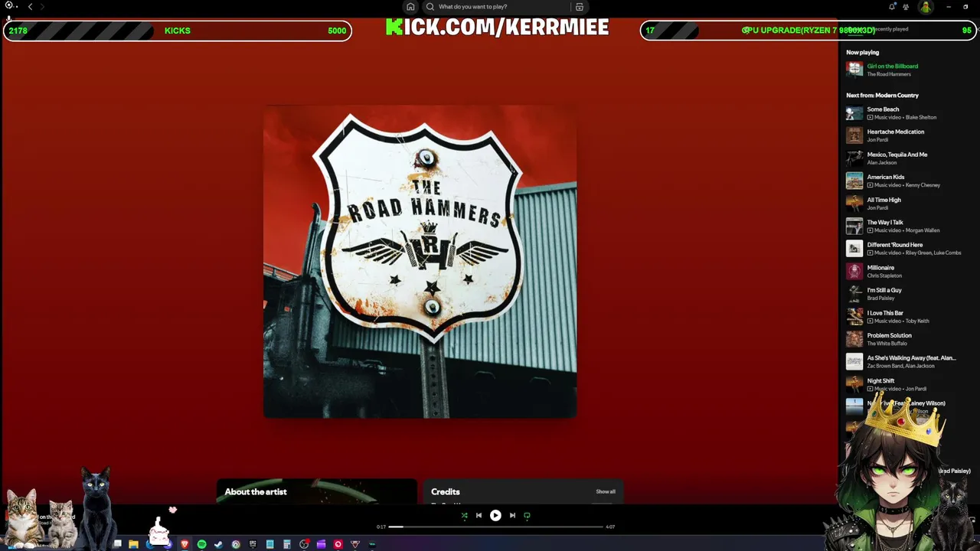Open Friend Activity icon in top bar
Screen dimensions: 980x551
[906, 7]
